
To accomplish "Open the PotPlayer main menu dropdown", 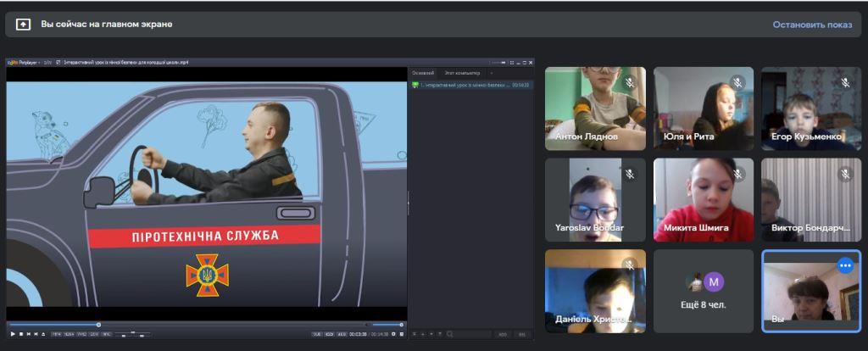I will point(23,63).
